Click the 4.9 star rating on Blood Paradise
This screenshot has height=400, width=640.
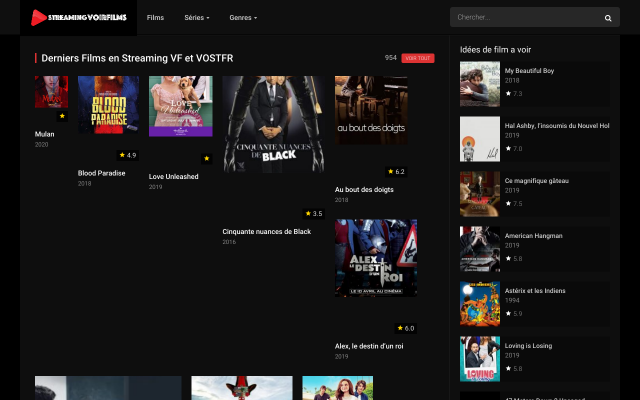point(128,155)
